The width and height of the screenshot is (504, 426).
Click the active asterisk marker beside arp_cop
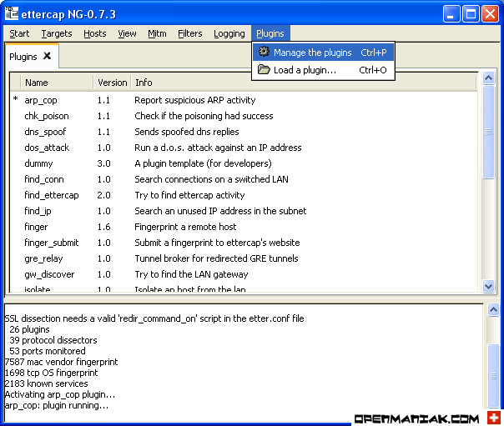[15, 99]
